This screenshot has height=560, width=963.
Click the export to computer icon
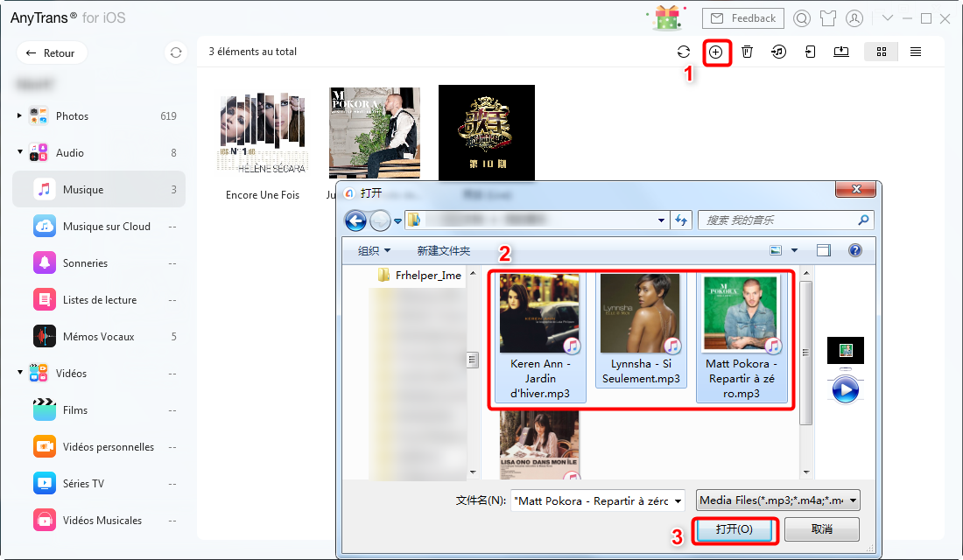click(841, 52)
